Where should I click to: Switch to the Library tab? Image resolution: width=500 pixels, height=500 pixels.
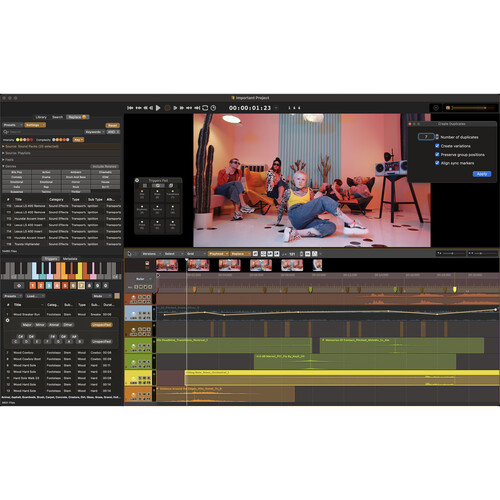point(41,117)
